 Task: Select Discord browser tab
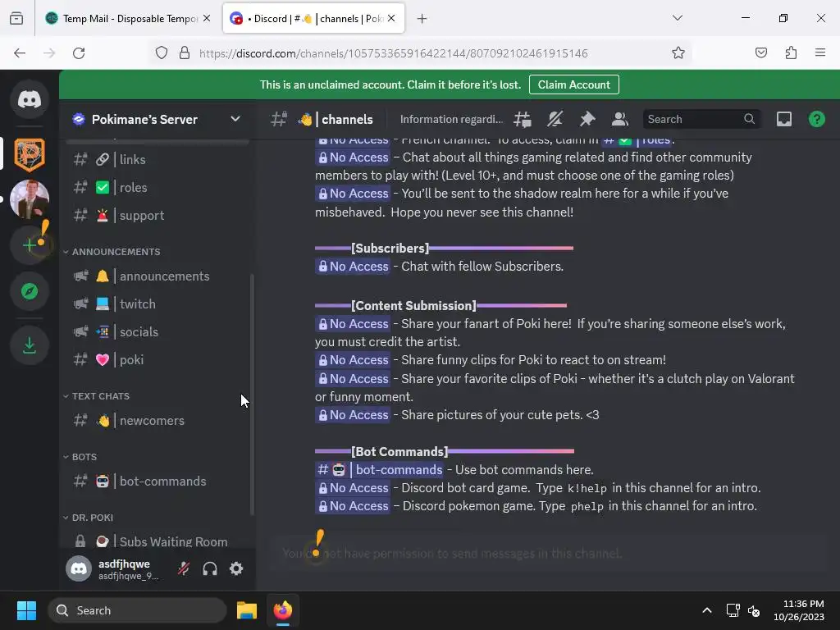pos(313,19)
